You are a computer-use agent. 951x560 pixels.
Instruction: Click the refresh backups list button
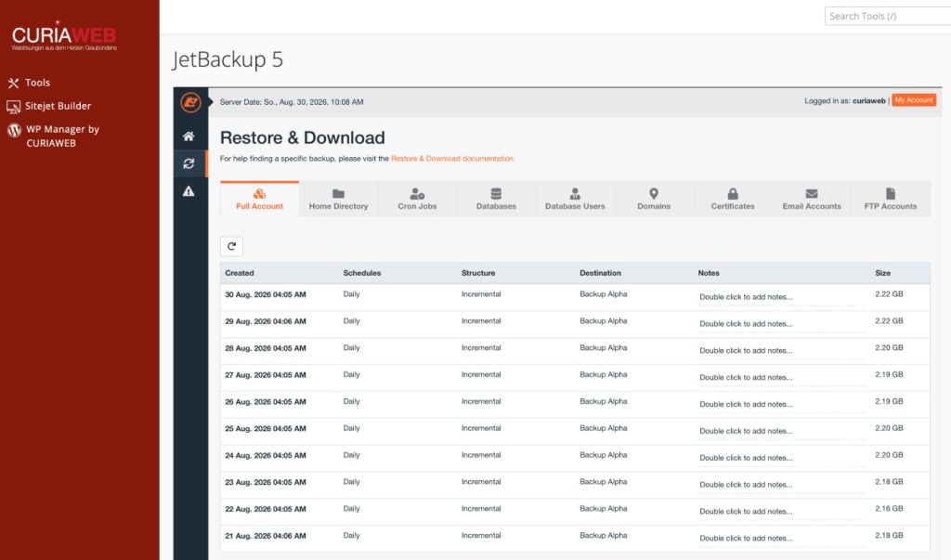click(231, 246)
